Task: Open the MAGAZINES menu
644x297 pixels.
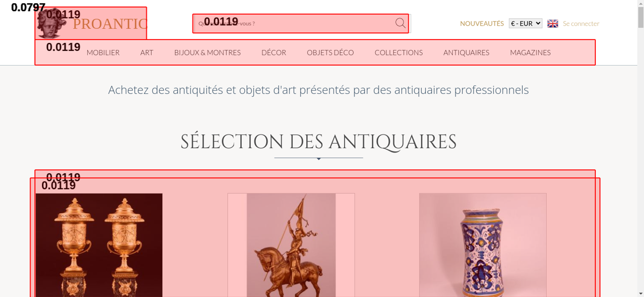Action: coord(530,52)
